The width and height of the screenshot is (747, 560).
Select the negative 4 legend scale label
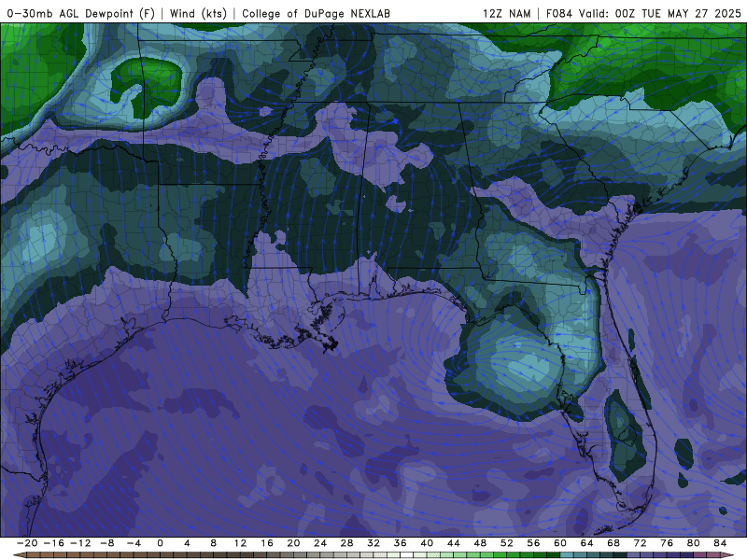coord(134,543)
